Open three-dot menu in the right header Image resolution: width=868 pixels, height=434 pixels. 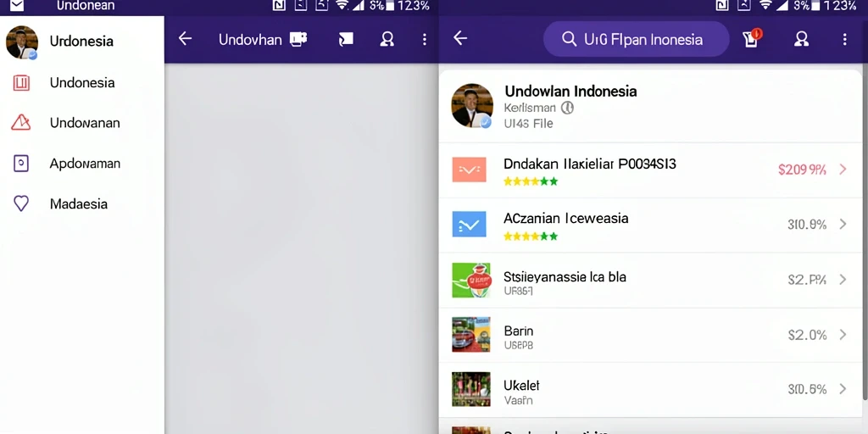[845, 39]
